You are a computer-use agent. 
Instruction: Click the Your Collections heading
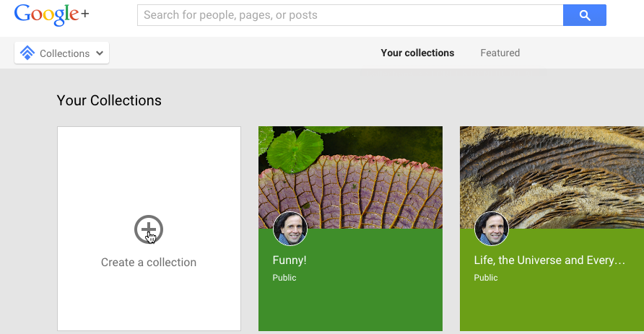click(x=109, y=100)
